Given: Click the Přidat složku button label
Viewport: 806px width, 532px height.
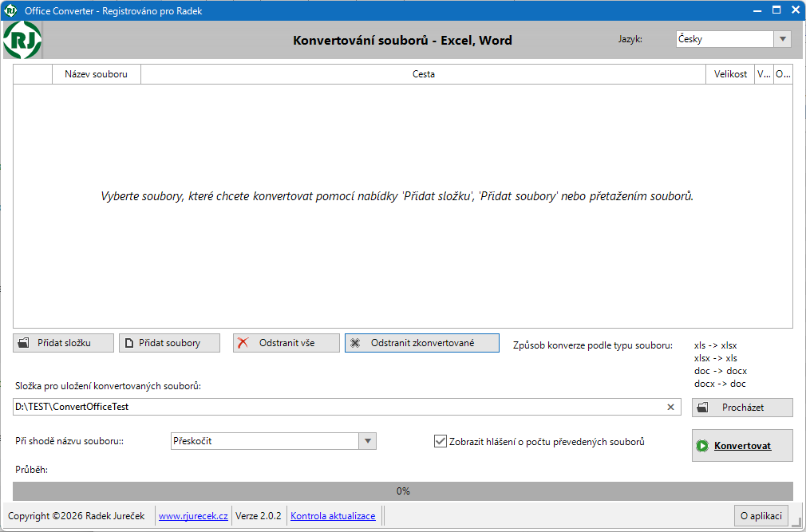Looking at the screenshot, I should pyautogui.click(x=65, y=343).
